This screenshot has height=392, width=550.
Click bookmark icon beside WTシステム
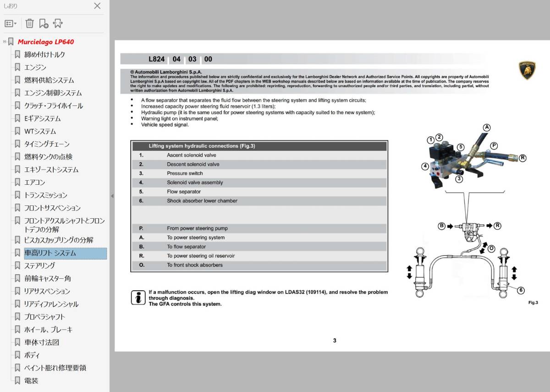pyautogui.click(x=17, y=132)
